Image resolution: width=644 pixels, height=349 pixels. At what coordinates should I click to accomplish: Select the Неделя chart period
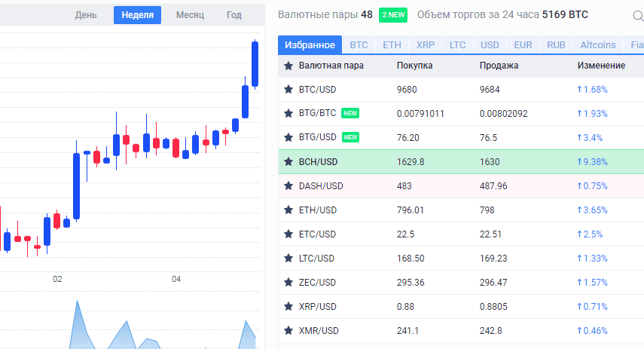[138, 15]
